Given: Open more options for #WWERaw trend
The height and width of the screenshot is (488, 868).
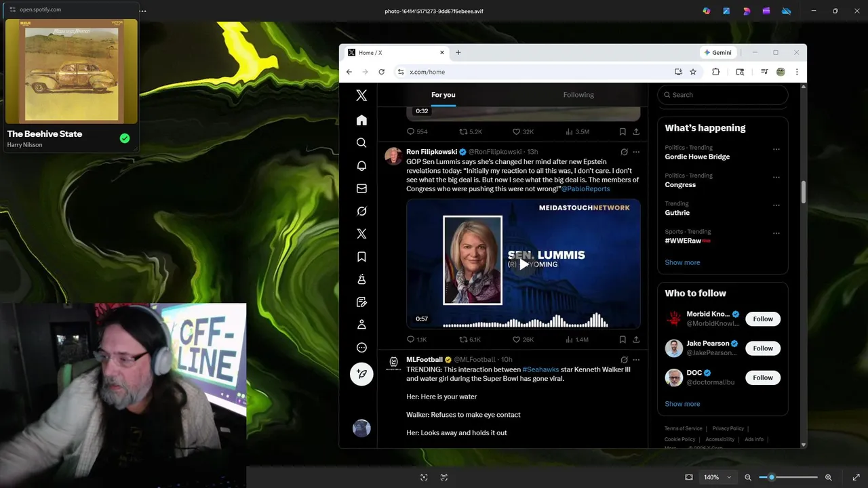Looking at the screenshot, I should (x=776, y=233).
